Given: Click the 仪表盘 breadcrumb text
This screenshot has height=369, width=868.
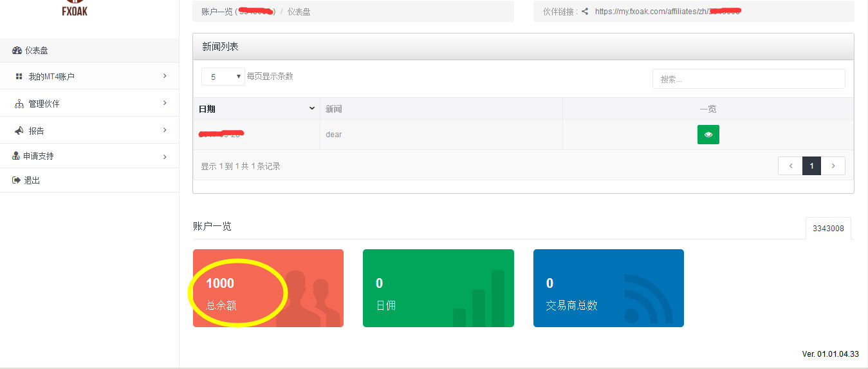Looking at the screenshot, I should click(299, 12).
